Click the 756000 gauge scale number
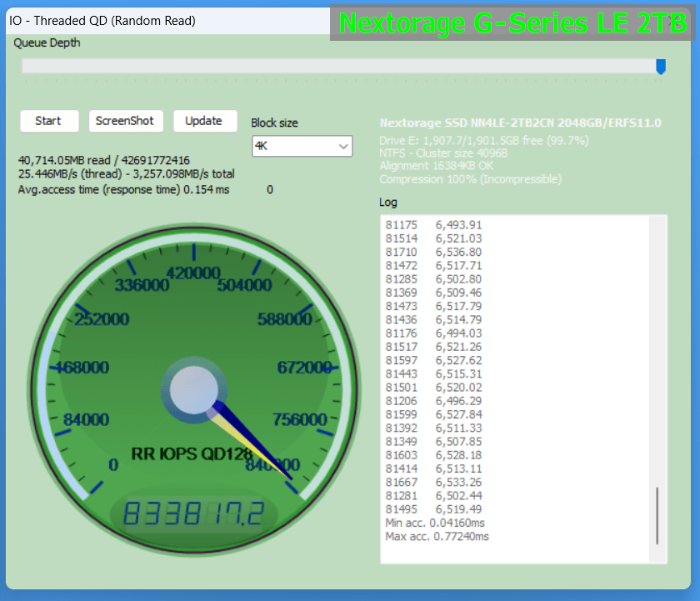700x601 pixels. (300, 420)
